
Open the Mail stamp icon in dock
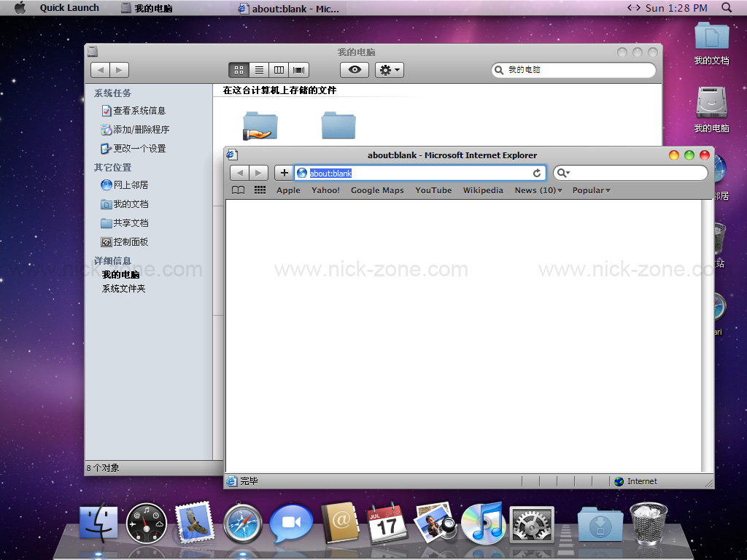(194, 522)
